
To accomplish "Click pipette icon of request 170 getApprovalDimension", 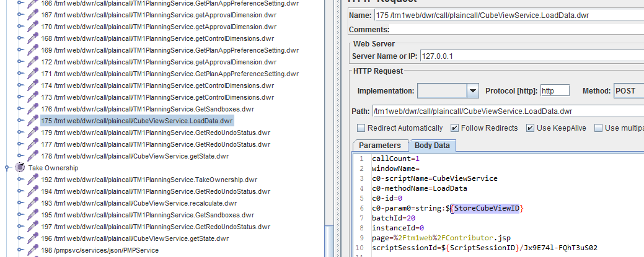I will (x=32, y=27).
